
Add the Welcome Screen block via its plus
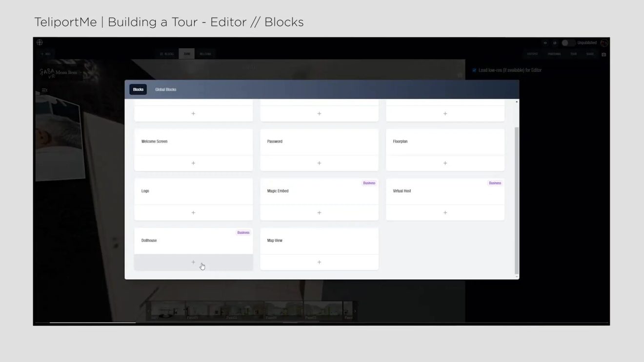point(193,163)
